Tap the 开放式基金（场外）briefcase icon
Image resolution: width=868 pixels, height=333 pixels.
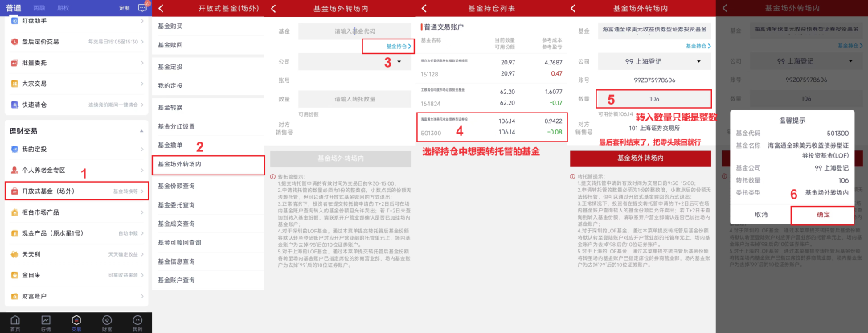14,191
